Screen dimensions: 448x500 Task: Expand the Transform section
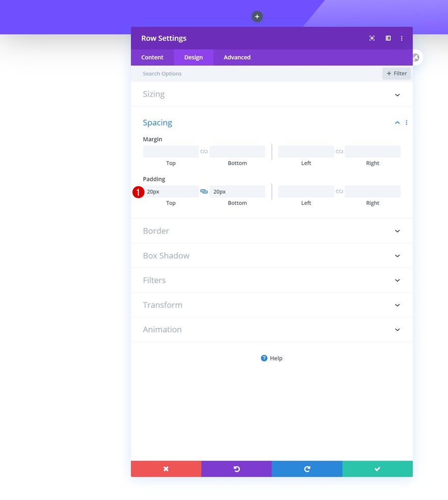(x=272, y=305)
